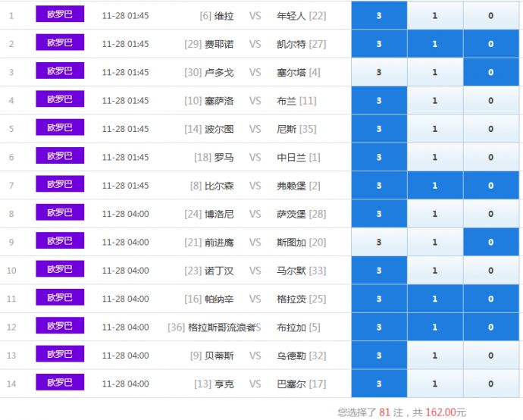Deselect the 0 option for 费耶诺 vs 凯尔特
The image size is (523, 420).
(x=490, y=44)
